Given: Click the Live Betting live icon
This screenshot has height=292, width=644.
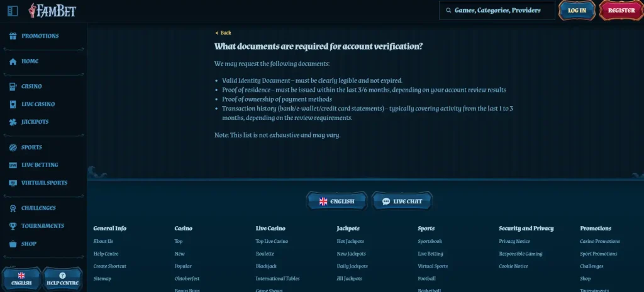Looking at the screenshot, I should 13,165.
